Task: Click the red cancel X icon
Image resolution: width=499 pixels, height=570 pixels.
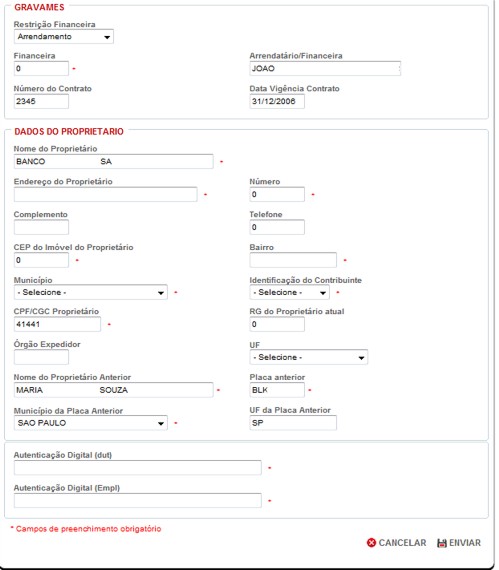Action: pyautogui.click(x=371, y=543)
